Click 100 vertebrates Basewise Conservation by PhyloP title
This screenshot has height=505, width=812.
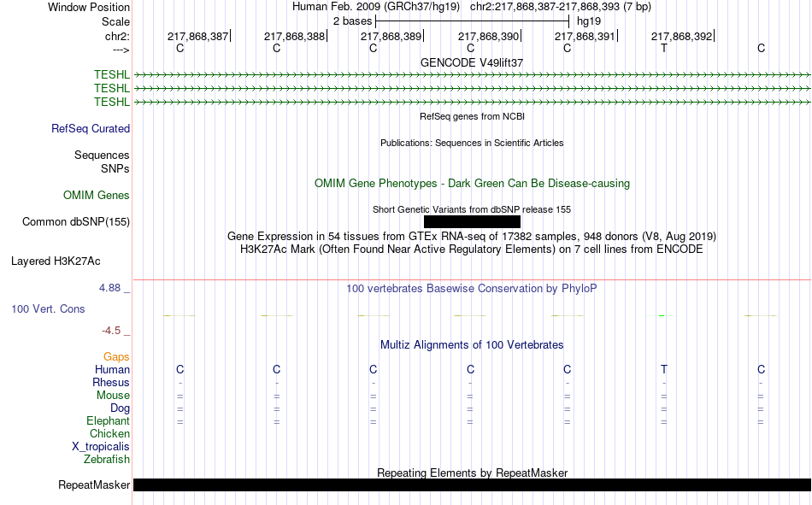(x=472, y=289)
